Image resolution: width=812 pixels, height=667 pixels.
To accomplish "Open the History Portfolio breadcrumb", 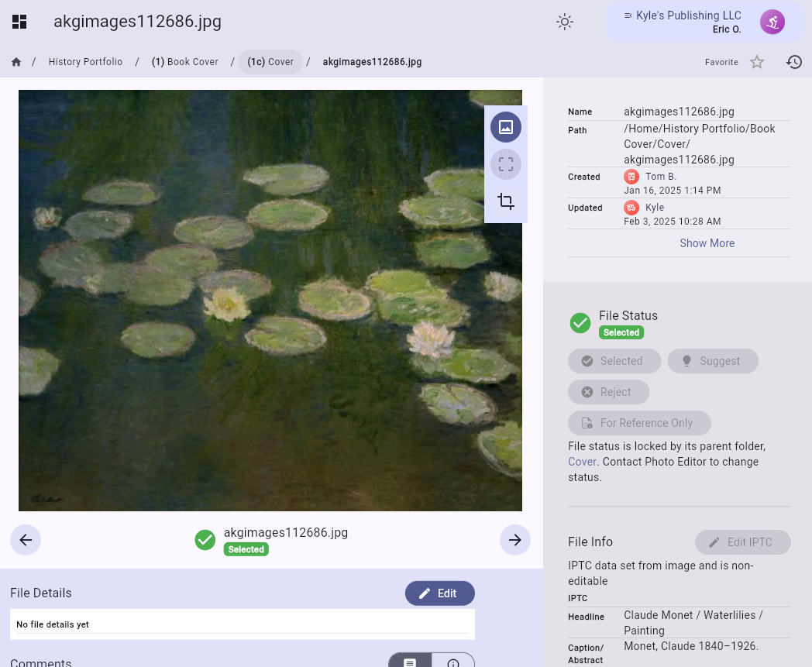I will (x=85, y=62).
